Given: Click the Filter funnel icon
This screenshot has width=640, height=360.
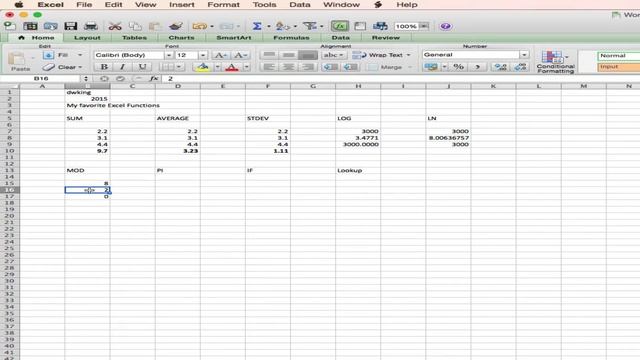Looking at the screenshot, I should tap(310, 26).
